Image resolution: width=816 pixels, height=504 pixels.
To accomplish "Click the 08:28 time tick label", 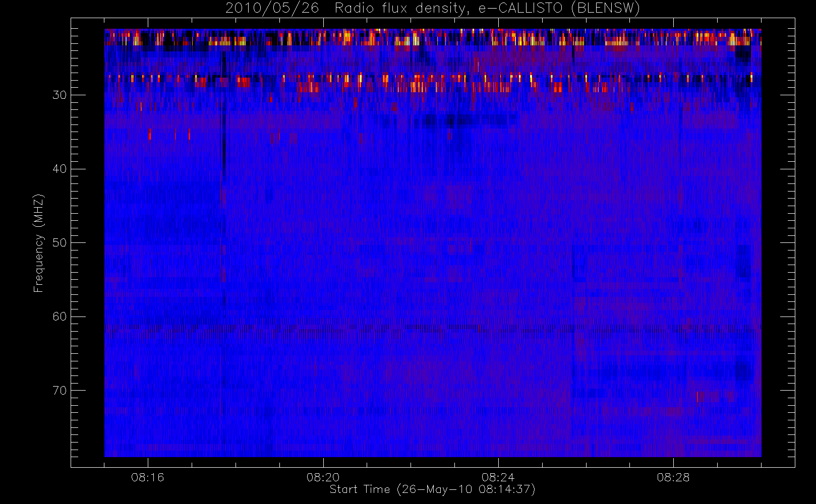I will (x=673, y=477).
